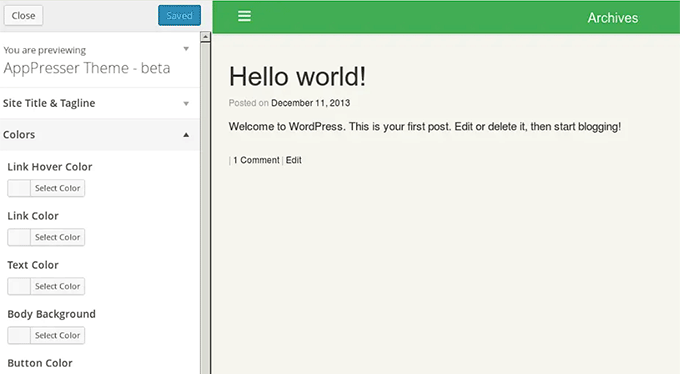This screenshot has width=680, height=374.
Task: Open the 1 Comment link
Action: click(256, 160)
